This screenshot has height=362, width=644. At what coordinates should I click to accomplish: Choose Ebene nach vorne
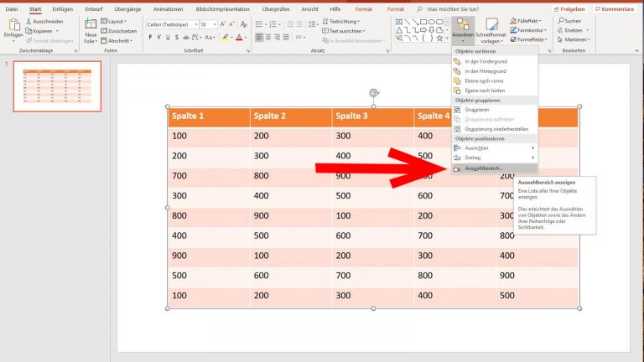click(495, 80)
